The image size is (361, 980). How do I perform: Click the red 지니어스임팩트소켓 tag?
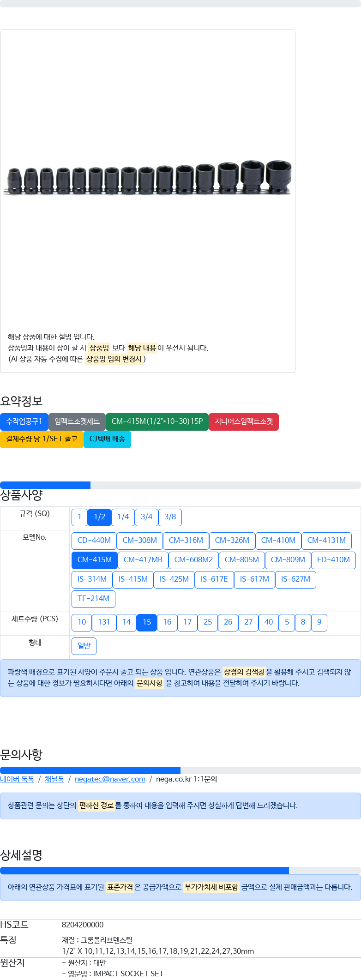[x=244, y=421]
